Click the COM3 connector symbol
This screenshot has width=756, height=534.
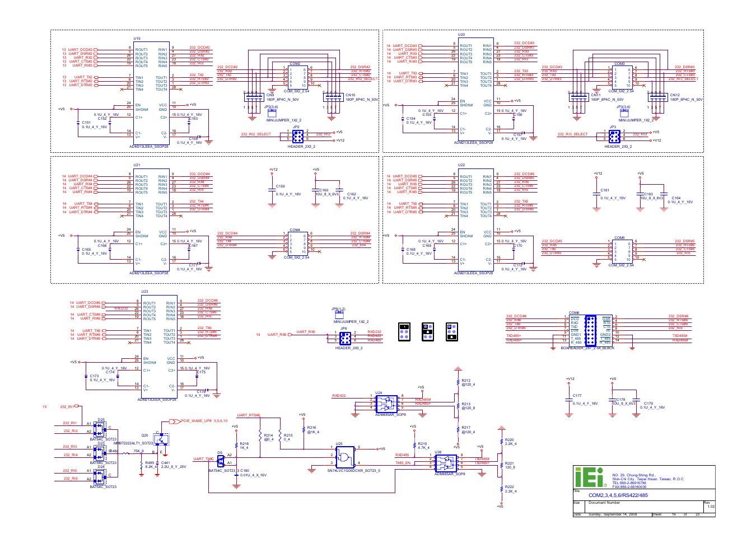pos(622,77)
